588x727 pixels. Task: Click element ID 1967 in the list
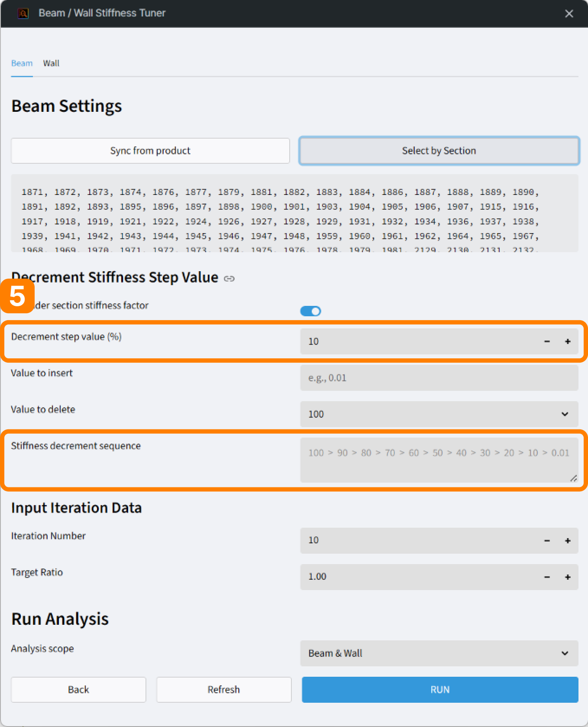click(x=523, y=236)
